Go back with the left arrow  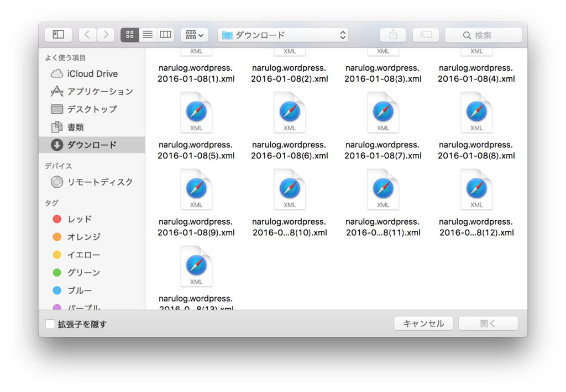click(87, 35)
